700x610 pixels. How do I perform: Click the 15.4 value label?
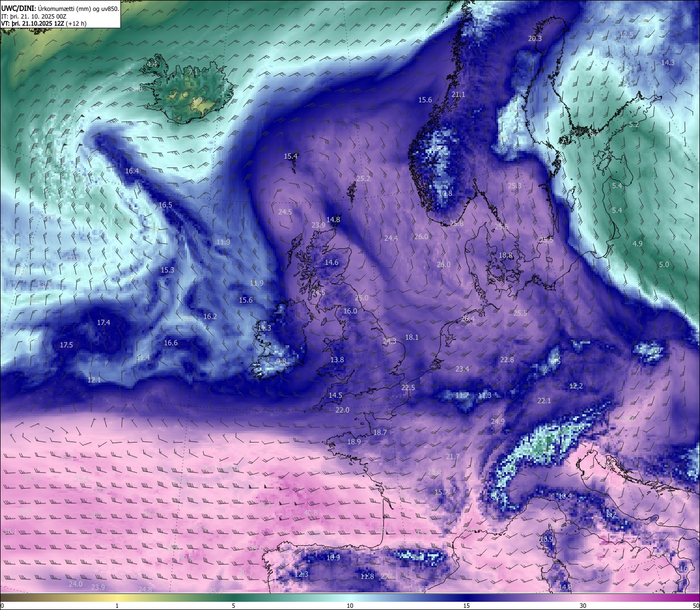(x=290, y=156)
